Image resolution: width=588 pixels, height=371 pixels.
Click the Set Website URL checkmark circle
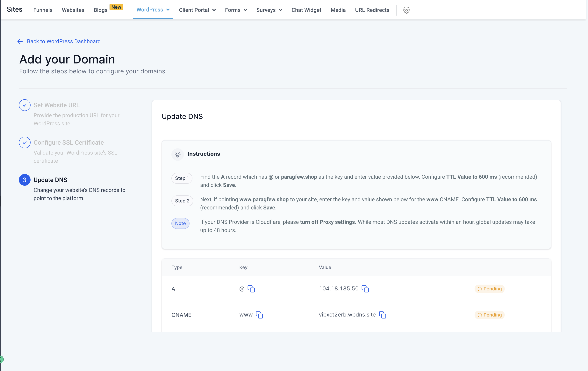coord(25,105)
